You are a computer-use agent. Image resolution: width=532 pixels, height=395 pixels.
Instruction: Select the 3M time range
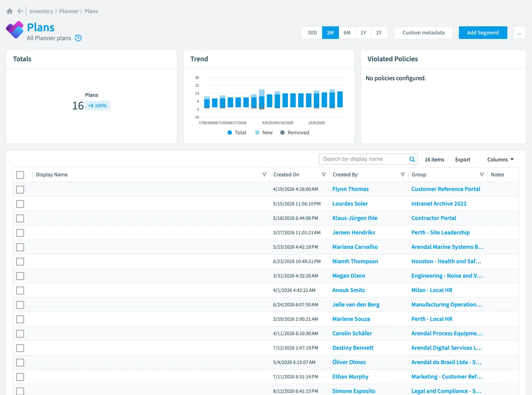330,33
